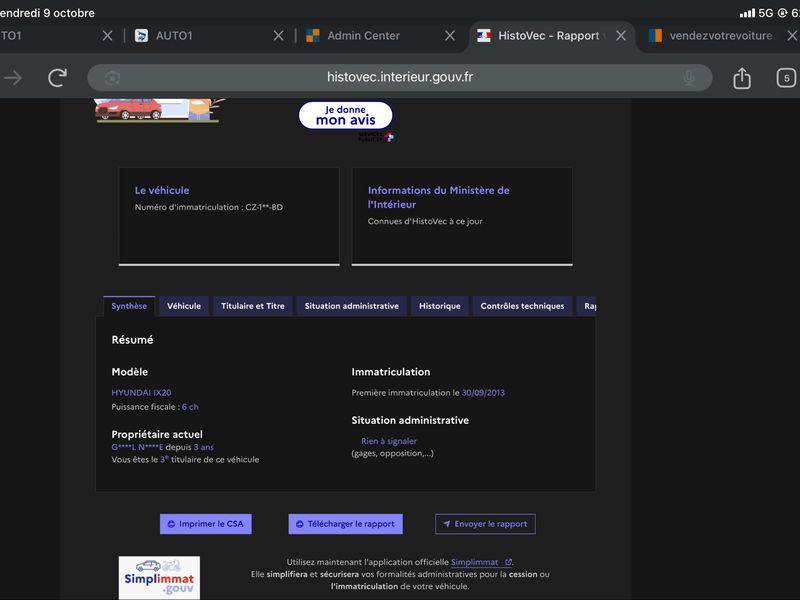This screenshot has width=800, height=600.
Task: Click the 'Rien à signaler' status text
Action: (389, 441)
